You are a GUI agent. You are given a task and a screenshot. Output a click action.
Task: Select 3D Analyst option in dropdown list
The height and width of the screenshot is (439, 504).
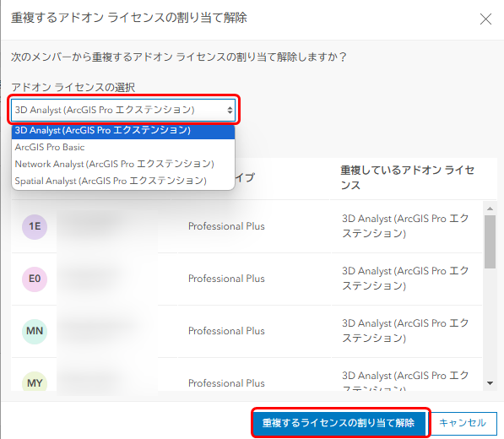click(123, 131)
